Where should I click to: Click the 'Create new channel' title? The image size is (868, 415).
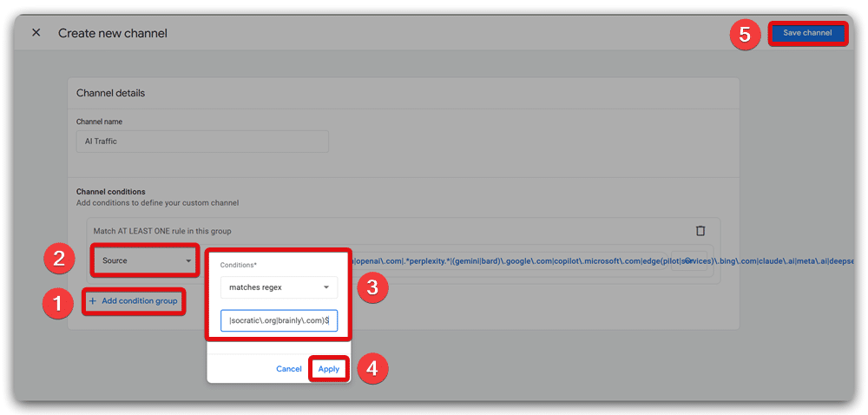[112, 33]
